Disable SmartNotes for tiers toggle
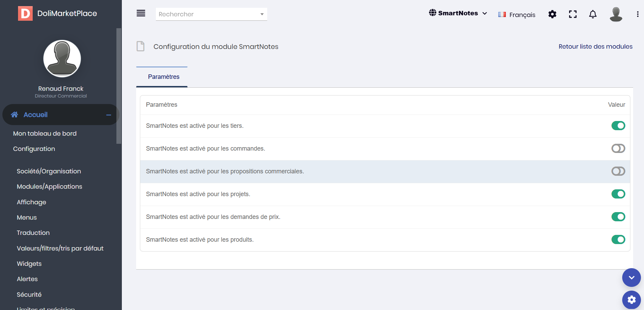The width and height of the screenshot is (644, 310). pyautogui.click(x=618, y=126)
